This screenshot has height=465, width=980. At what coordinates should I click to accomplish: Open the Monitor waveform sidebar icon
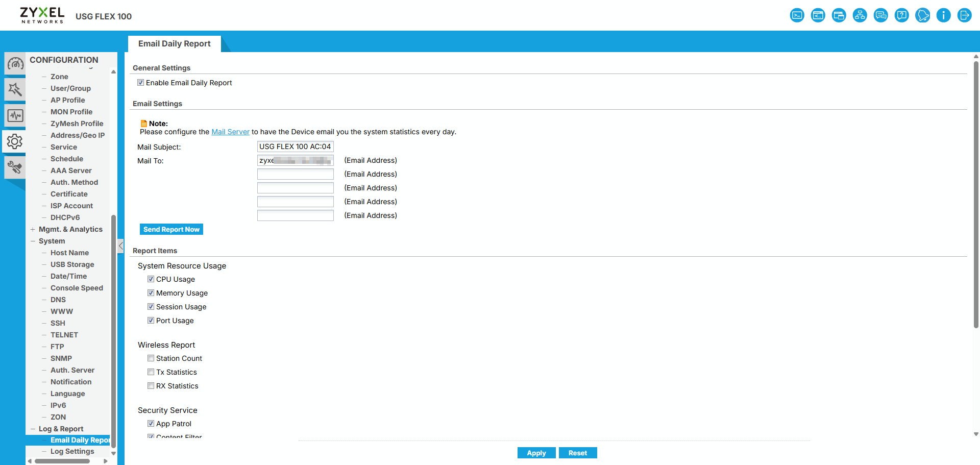click(15, 116)
